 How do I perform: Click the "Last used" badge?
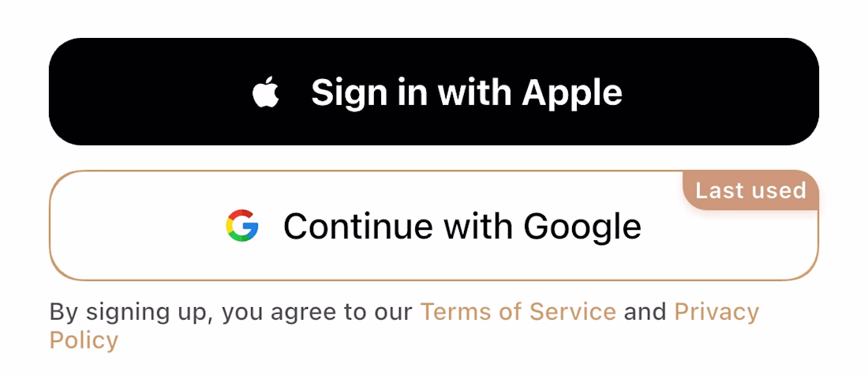750,190
